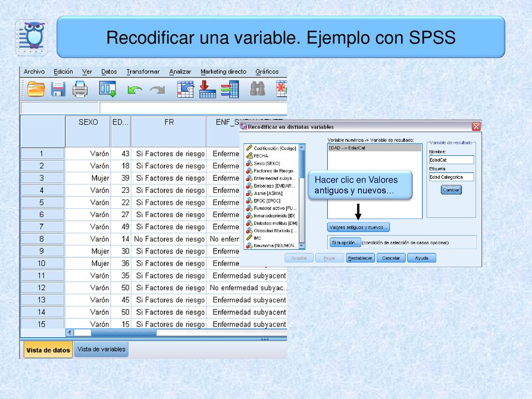Image resolution: width=532 pixels, height=399 pixels.
Task: Click the Mujer cell in row 3
Action: 88,178
